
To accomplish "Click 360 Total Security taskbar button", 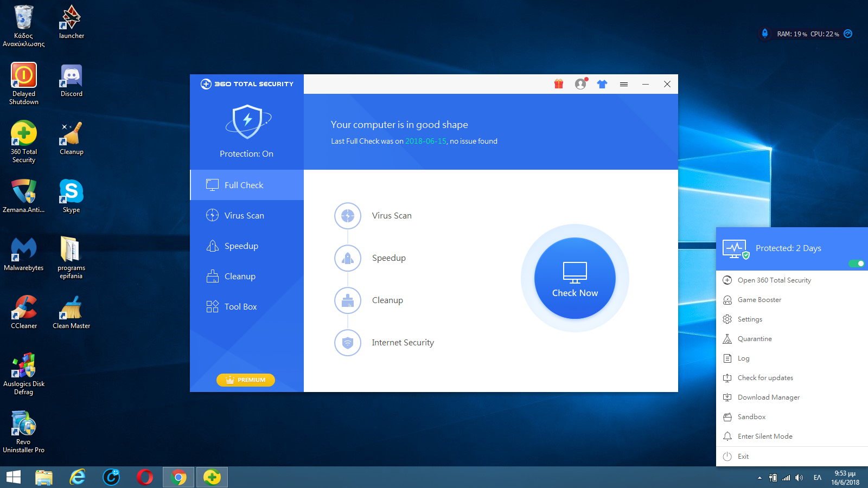I will (x=212, y=477).
